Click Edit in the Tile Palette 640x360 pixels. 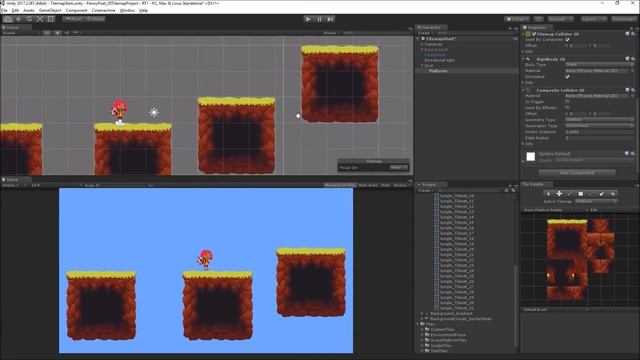(594, 210)
